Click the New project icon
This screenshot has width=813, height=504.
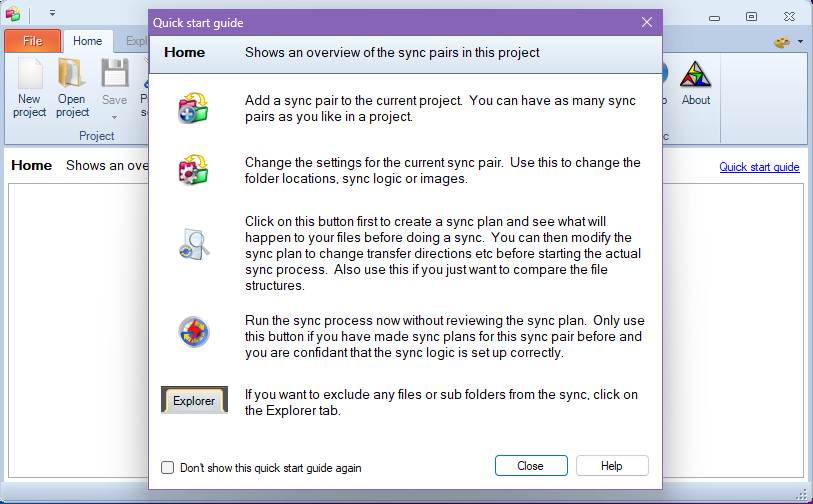click(x=29, y=74)
